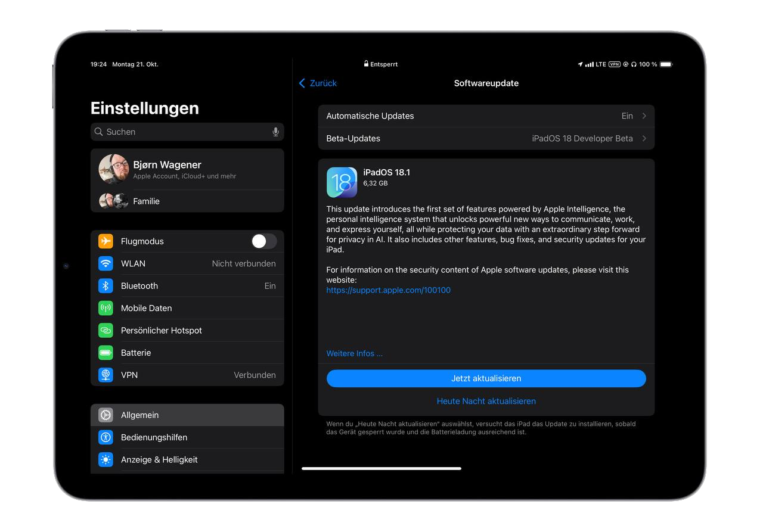
Task: Open the Mobile Daten settings label
Action: click(x=147, y=308)
